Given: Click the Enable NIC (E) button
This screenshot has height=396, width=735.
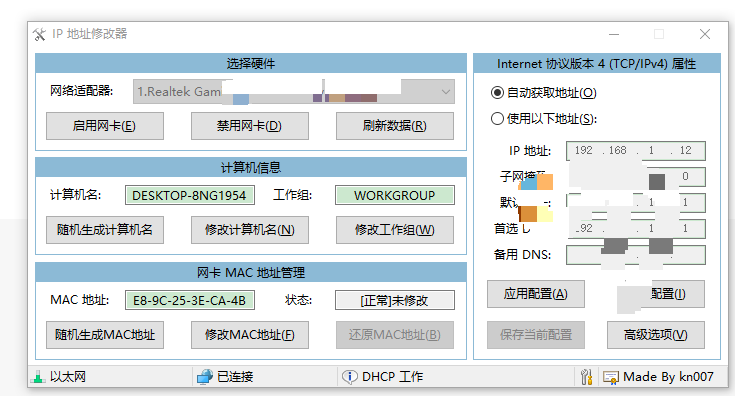Looking at the screenshot, I should 105,126.
